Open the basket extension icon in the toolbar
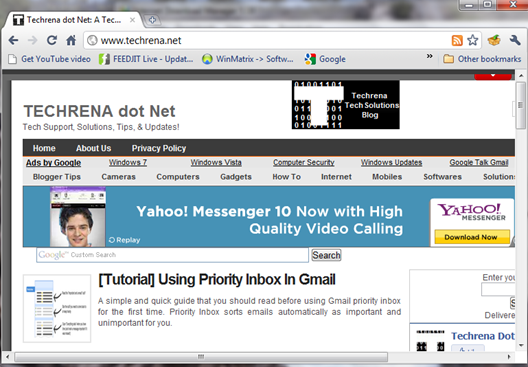This screenshot has height=367, width=528. coord(494,40)
